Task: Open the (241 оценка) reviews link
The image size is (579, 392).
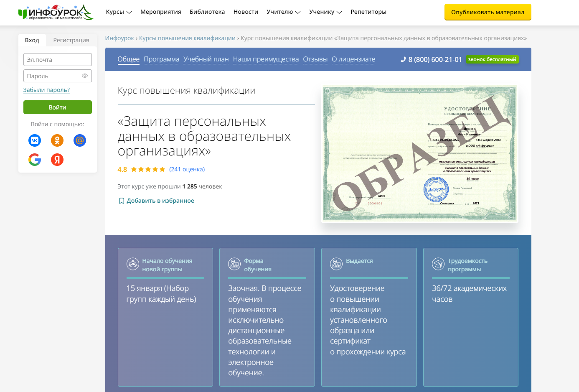Action: (x=187, y=169)
